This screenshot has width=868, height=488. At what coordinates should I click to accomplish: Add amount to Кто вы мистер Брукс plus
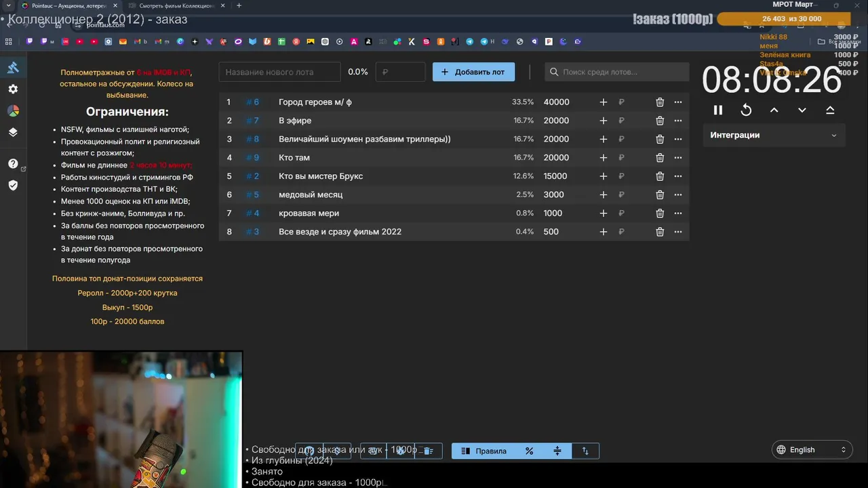click(604, 176)
